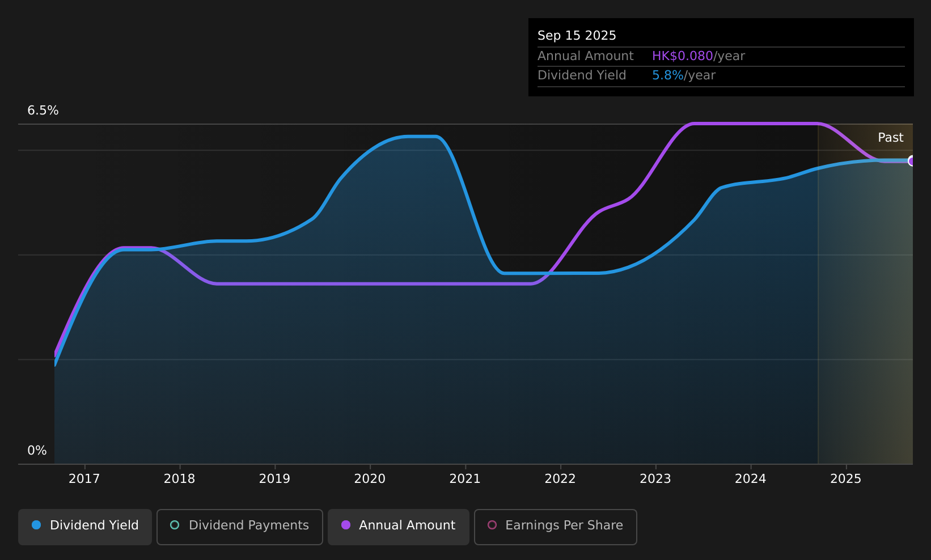
Task: Click the purple data point marker at chart end
Action: [x=912, y=161]
